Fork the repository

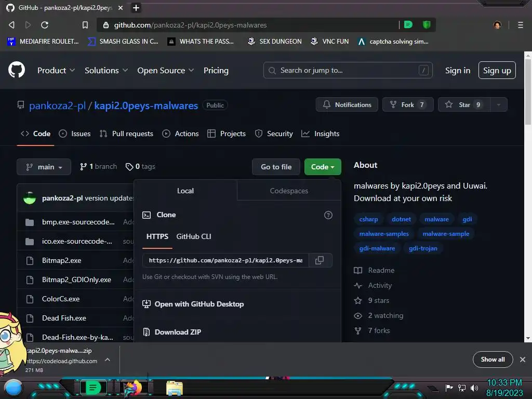[407, 104]
